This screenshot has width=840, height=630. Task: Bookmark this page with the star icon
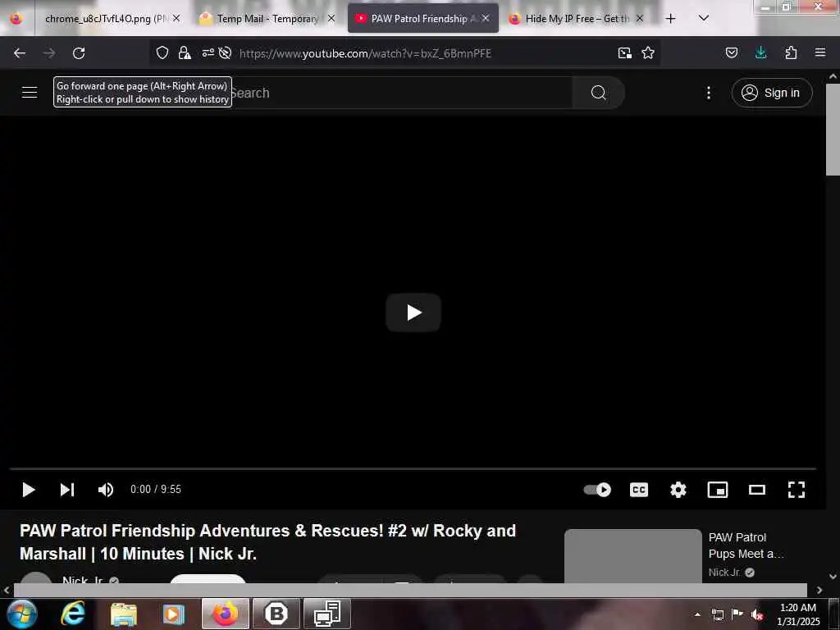(x=648, y=52)
